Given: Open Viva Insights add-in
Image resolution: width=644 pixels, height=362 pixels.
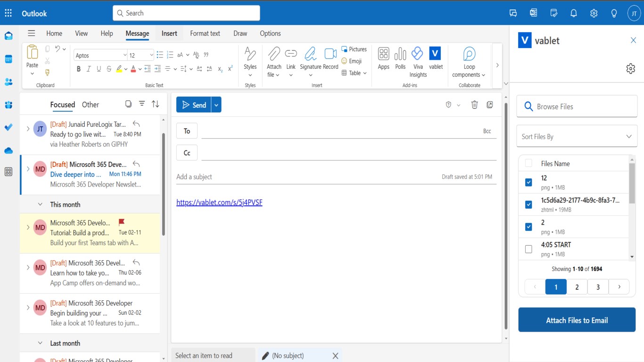Looking at the screenshot, I should pos(418,62).
